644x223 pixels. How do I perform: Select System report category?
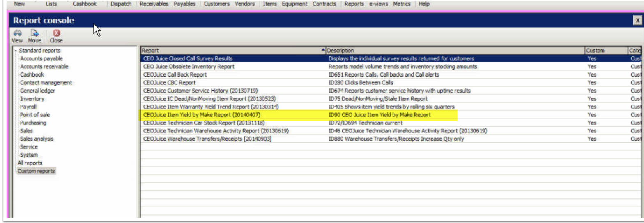29,155
